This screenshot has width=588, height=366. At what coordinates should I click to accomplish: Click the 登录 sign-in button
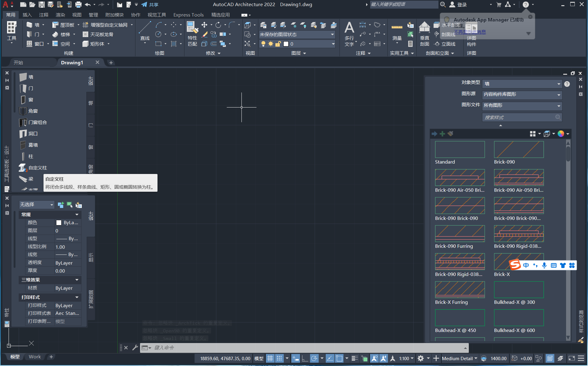(x=458, y=5)
